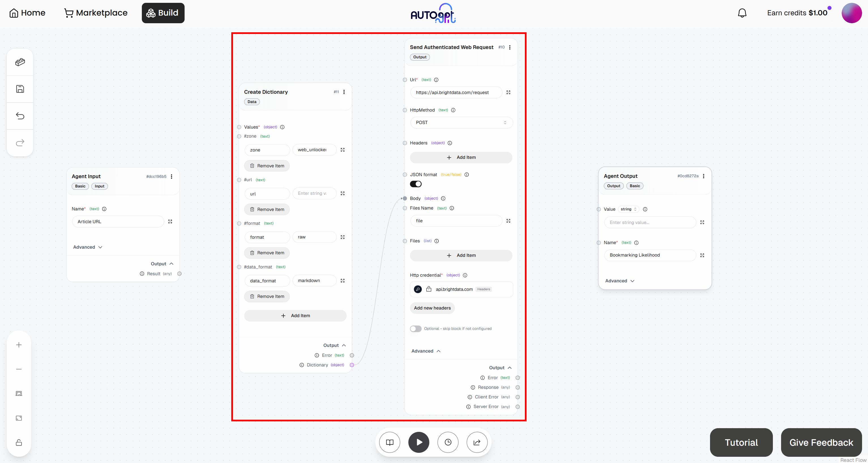Click the Give Feedback button
The height and width of the screenshot is (463, 868).
821,442
